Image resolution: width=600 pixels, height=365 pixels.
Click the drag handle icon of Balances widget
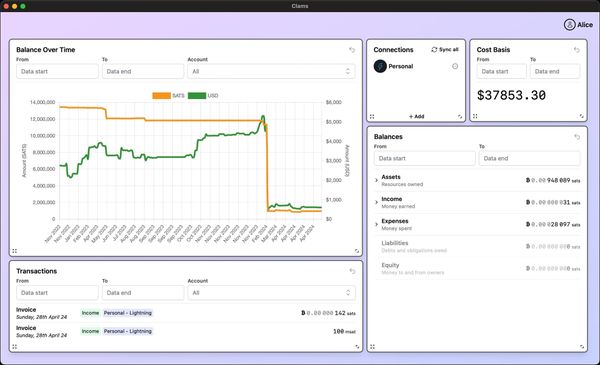pos(372,347)
